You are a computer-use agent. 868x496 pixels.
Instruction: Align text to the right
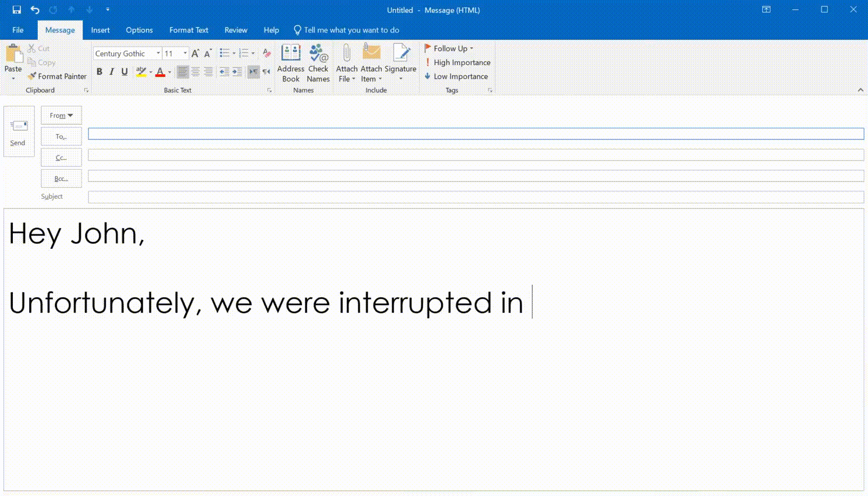(208, 71)
